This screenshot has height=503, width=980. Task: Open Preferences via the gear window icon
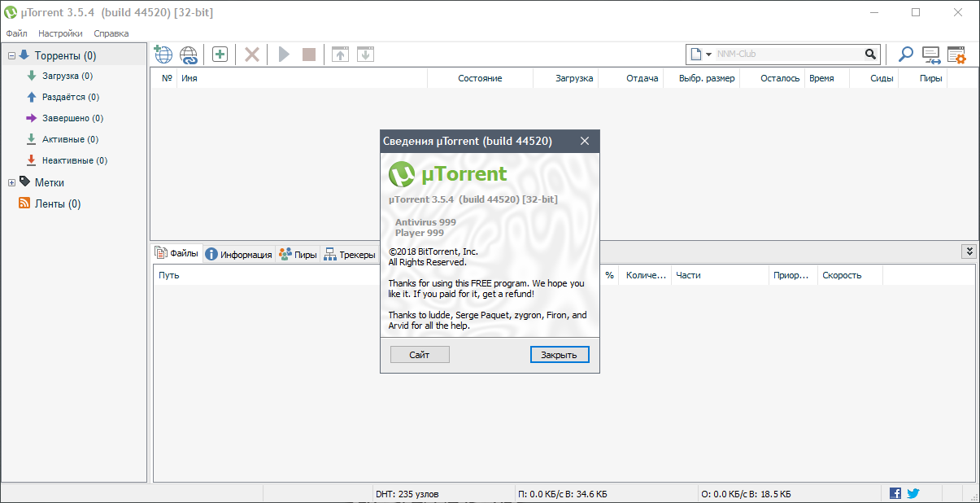[x=956, y=55]
